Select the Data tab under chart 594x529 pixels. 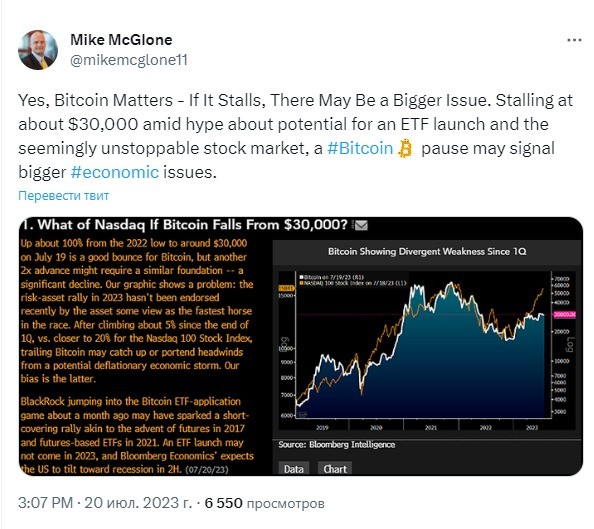tap(294, 469)
